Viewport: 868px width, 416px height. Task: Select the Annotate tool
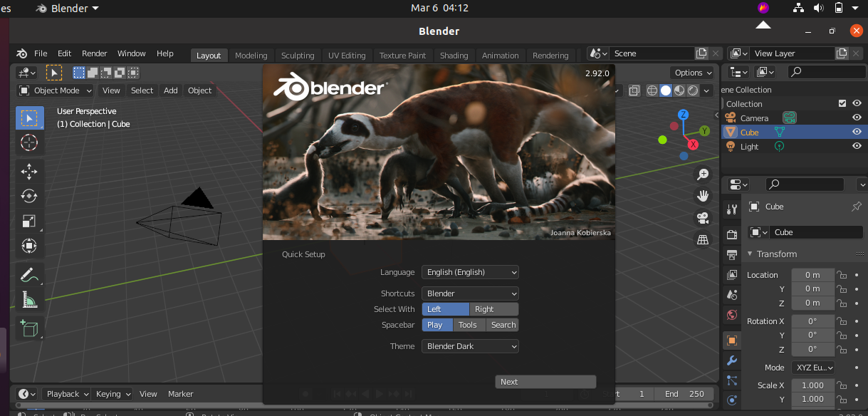(29, 274)
